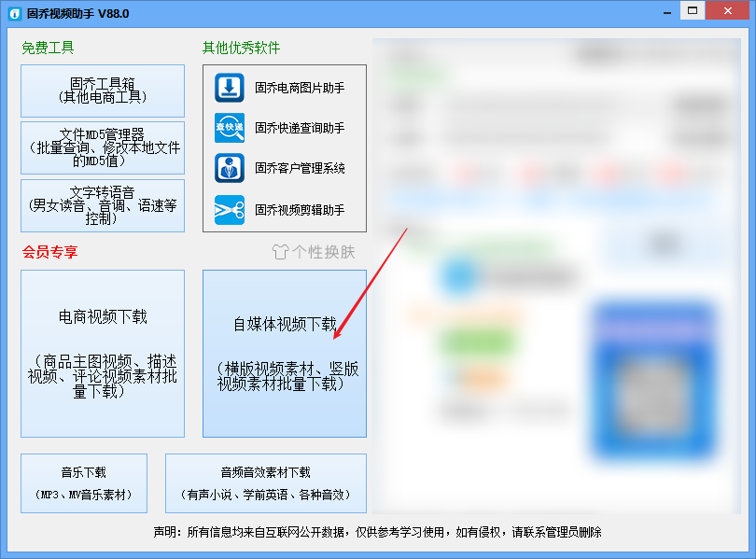Image resolution: width=756 pixels, height=559 pixels.
Task: Close the 固乔视频助手 window
Action: [x=728, y=10]
